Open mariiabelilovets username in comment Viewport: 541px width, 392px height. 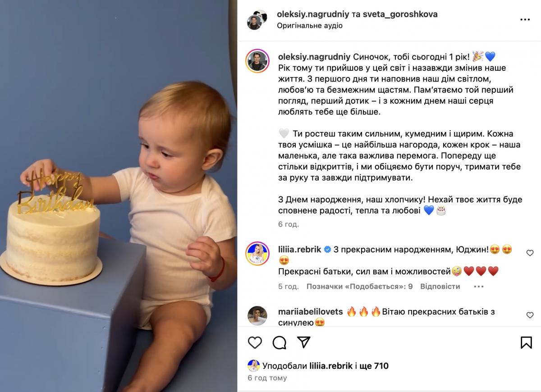(x=311, y=312)
